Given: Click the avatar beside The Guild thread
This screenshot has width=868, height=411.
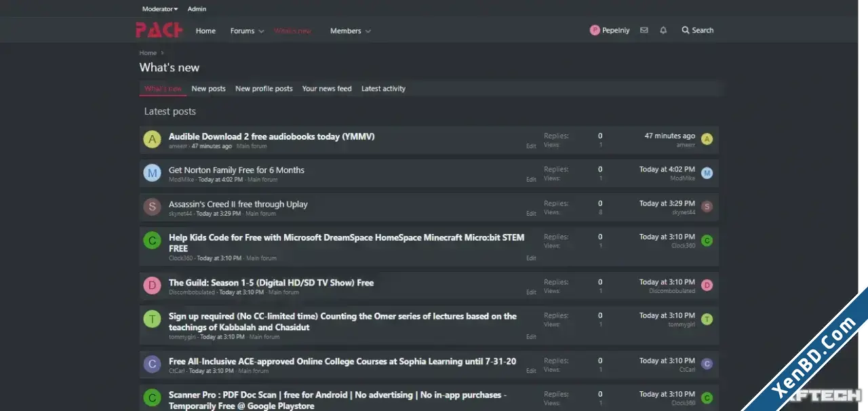Looking at the screenshot, I should [x=152, y=286].
